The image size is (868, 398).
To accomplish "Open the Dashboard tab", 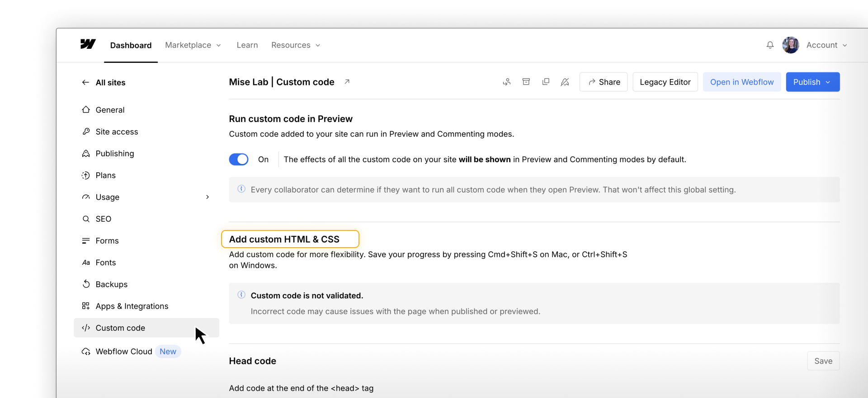I will tap(131, 45).
